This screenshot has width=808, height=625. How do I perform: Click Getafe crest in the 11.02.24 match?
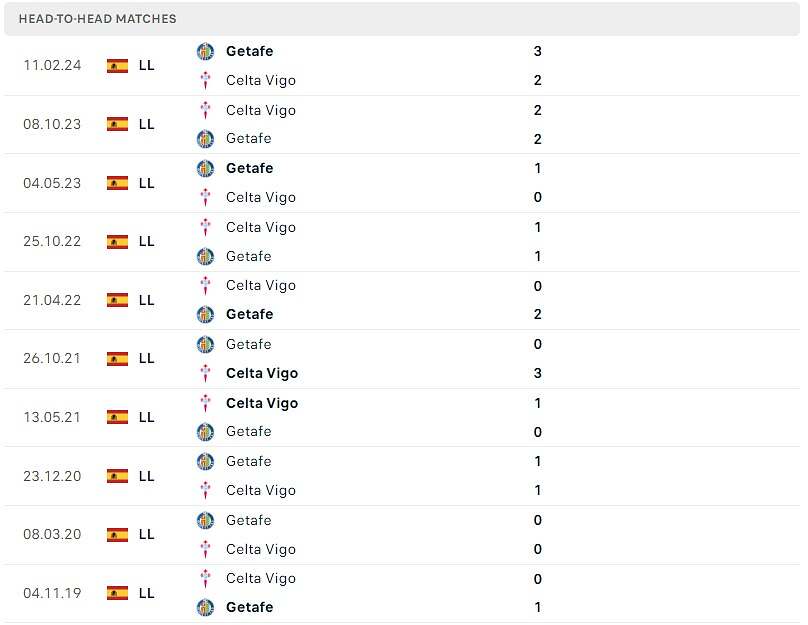pyautogui.click(x=205, y=51)
